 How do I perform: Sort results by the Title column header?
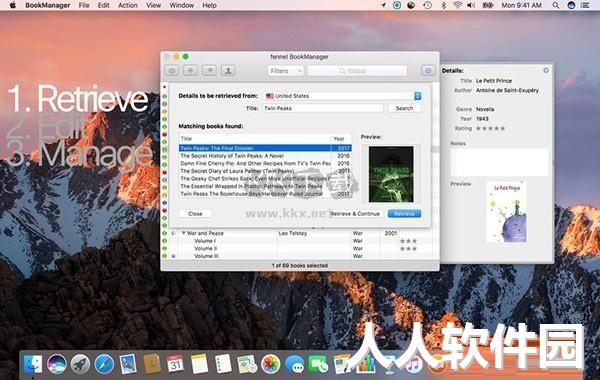click(255, 139)
